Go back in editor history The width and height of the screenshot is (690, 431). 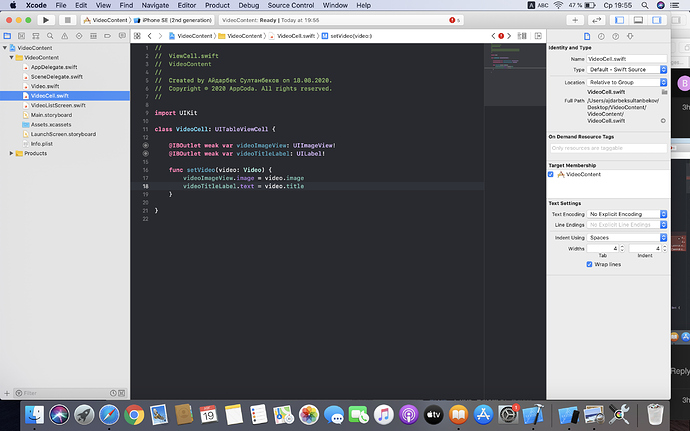[x=150, y=36]
